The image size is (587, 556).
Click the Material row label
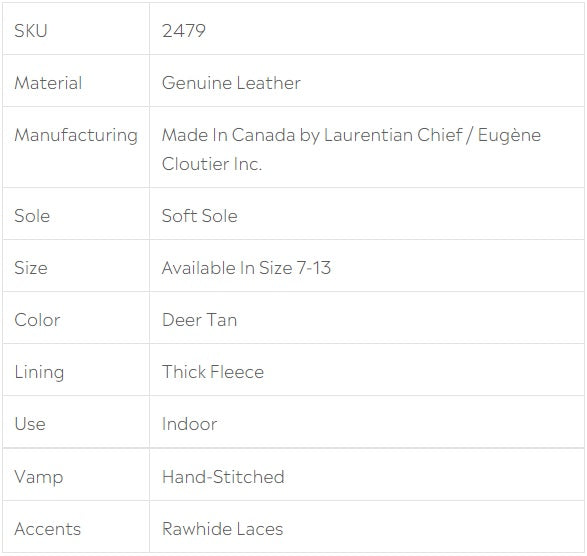pyautogui.click(x=48, y=83)
